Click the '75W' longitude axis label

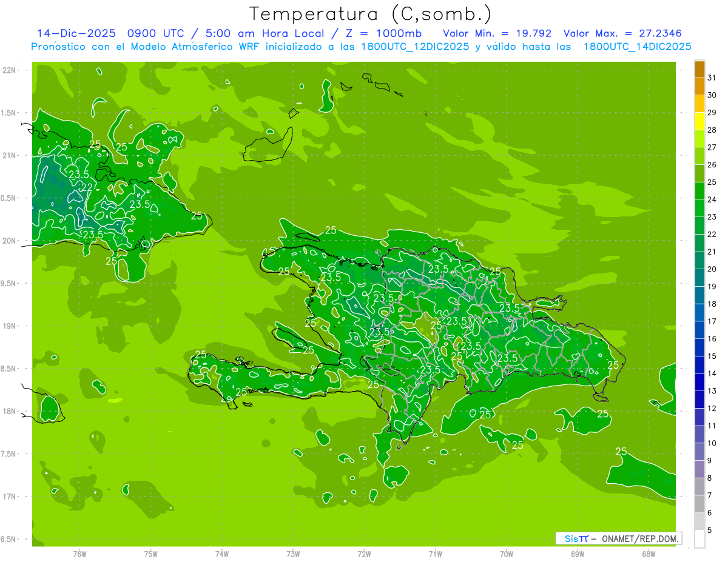151,554
